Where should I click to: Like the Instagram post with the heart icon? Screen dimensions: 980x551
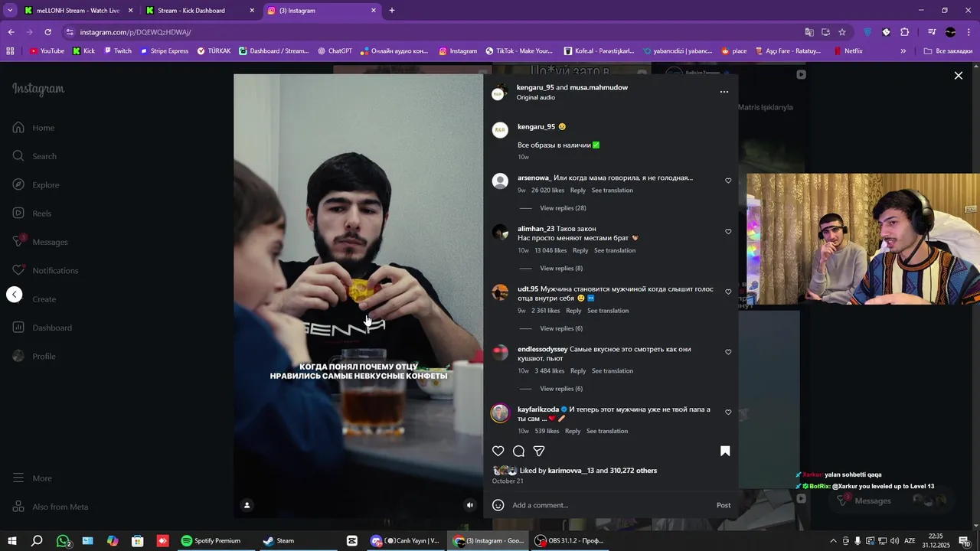(x=498, y=452)
